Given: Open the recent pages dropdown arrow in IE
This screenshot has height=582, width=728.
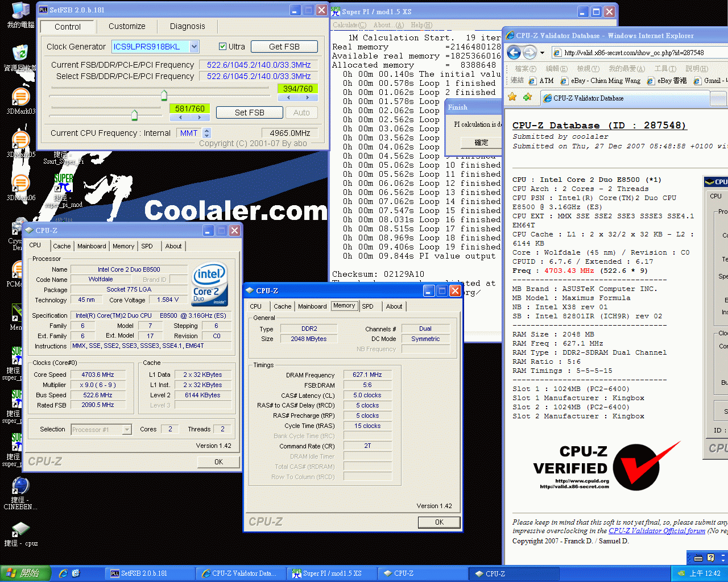Looking at the screenshot, I should [542, 53].
